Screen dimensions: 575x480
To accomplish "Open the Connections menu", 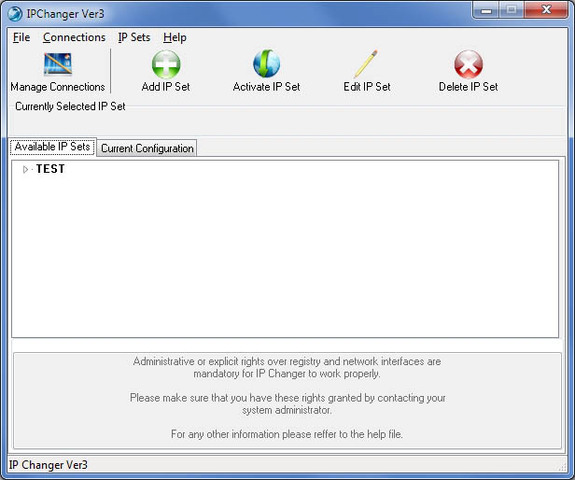I will pos(74,37).
